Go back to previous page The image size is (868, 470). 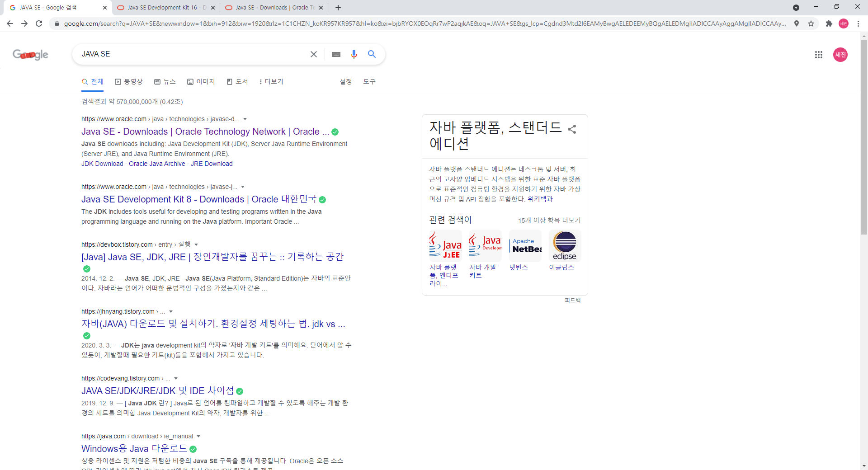click(10, 23)
